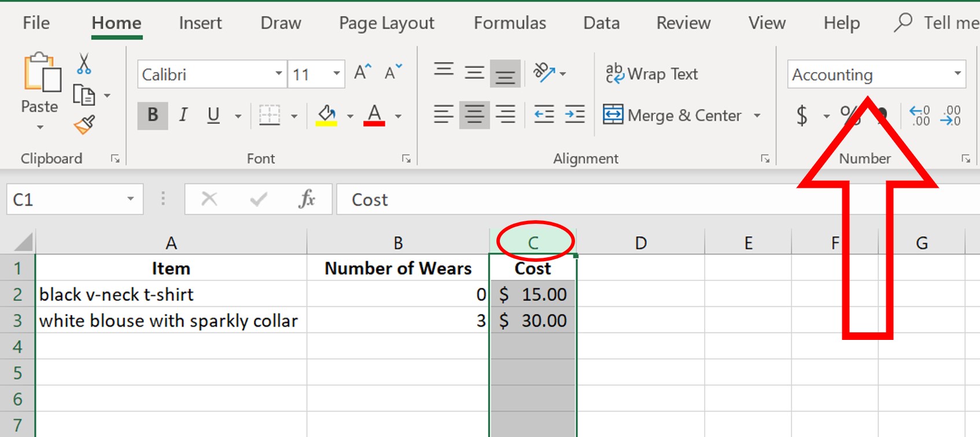
Task: Click the Borders icon
Action: click(270, 116)
